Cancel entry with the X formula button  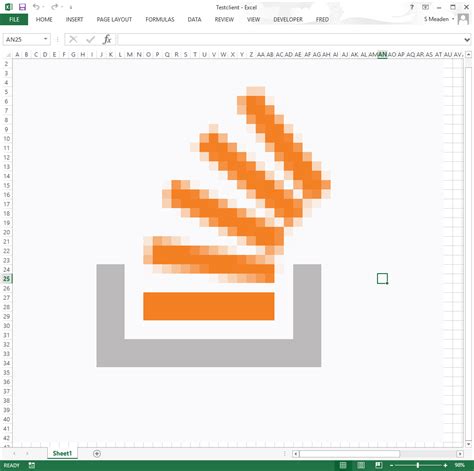tap(73, 39)
